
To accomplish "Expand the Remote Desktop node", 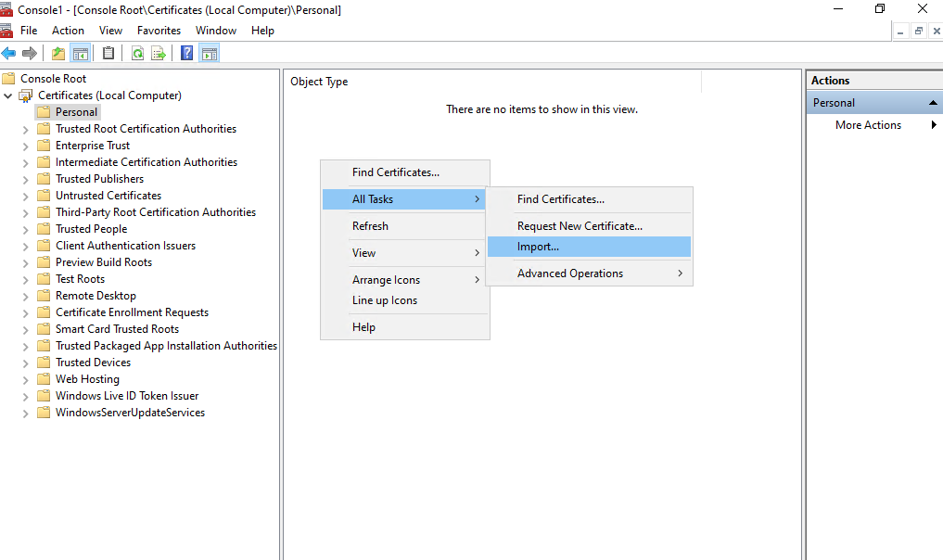I will (x=25, y=297).
